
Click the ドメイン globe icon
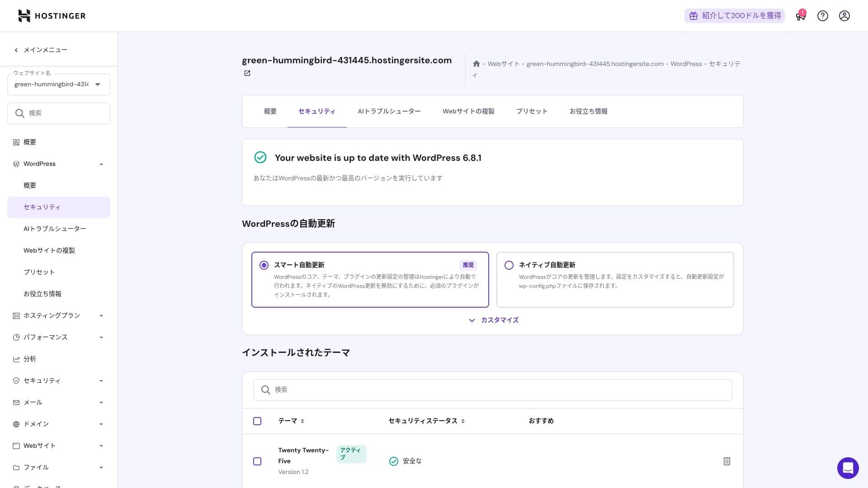(16, 424)
